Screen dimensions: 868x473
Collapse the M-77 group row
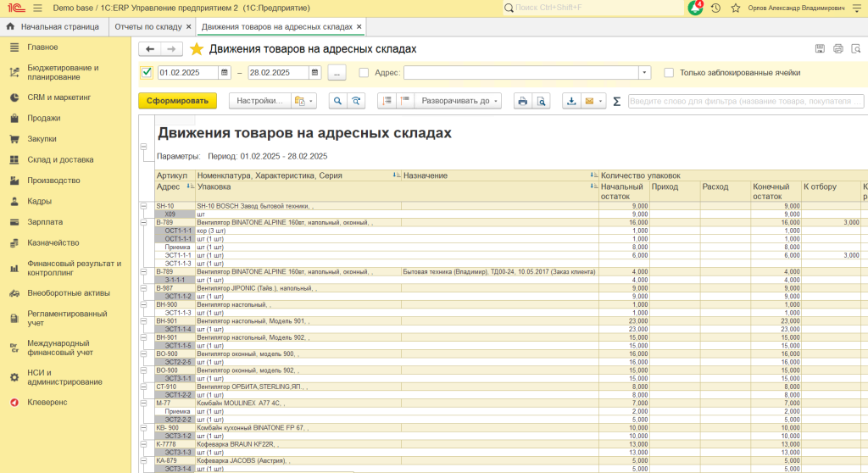click(x=143, y=403)
